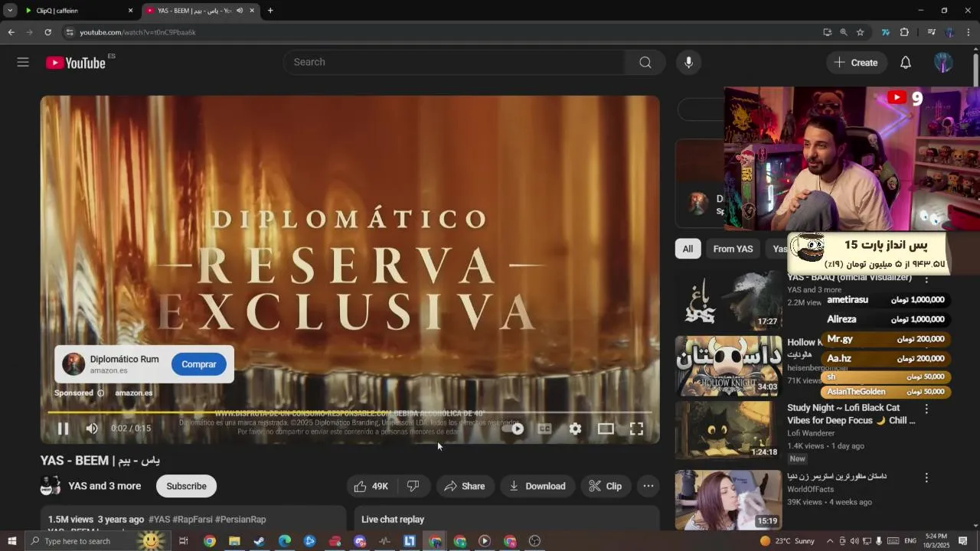Open the Study Night Lofi Black Cat title
Viewport: 980px width, 551px height.
[x=851, y=414]
